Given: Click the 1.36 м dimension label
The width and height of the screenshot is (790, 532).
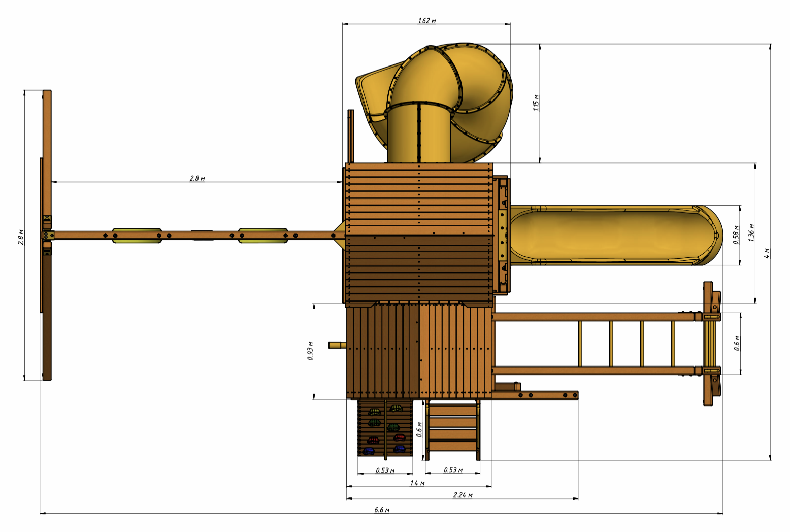Looking at the screenshot, I should [751, 232].
